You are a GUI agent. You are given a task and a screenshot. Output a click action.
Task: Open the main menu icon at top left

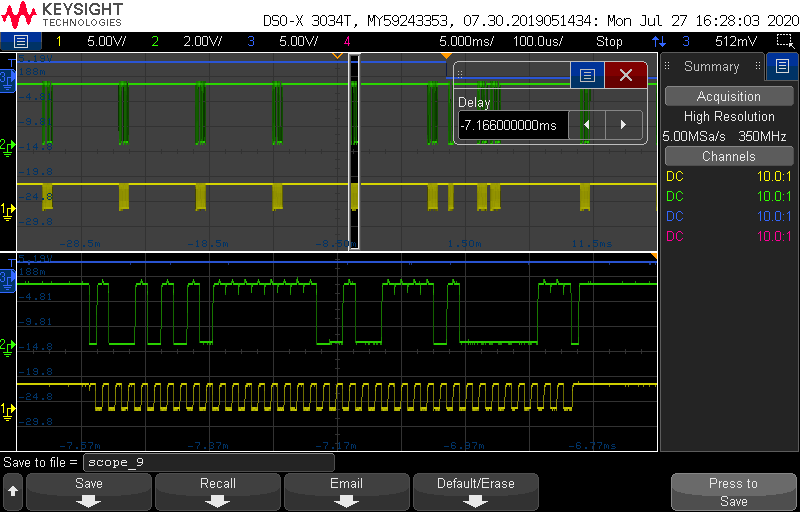pyautogui.click(x=20, y=41)
